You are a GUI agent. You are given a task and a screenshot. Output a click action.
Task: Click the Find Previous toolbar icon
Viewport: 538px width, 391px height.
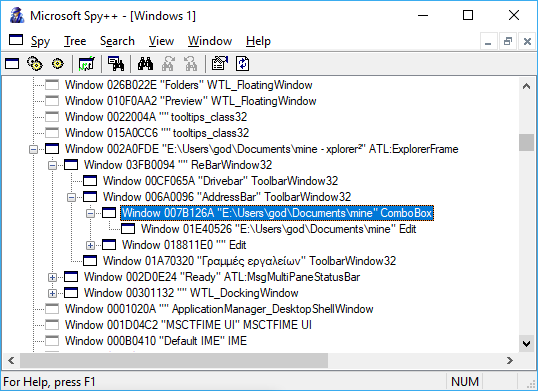pos(190,64)
